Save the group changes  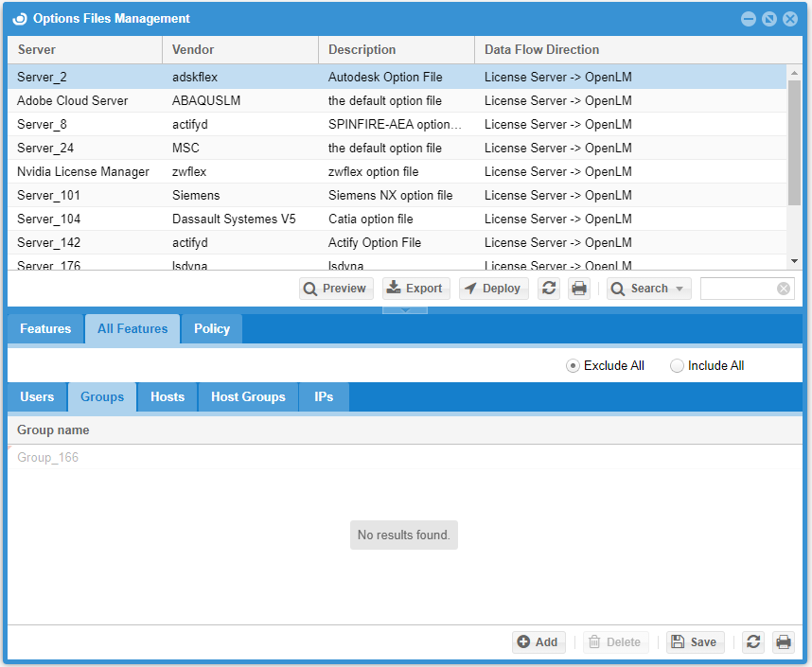pos(695,641)
